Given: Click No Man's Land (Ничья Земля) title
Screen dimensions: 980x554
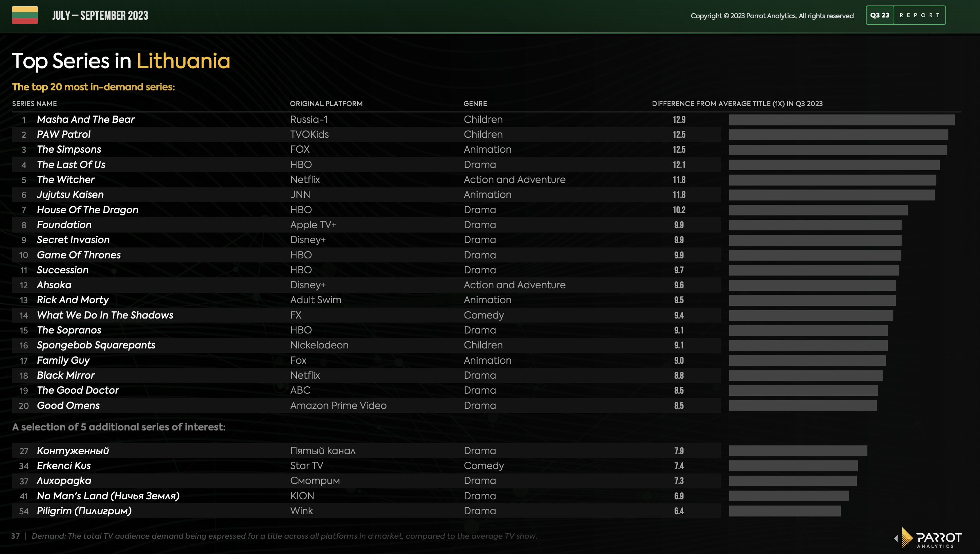Looking at the screenshot, I should pos(108,496).
